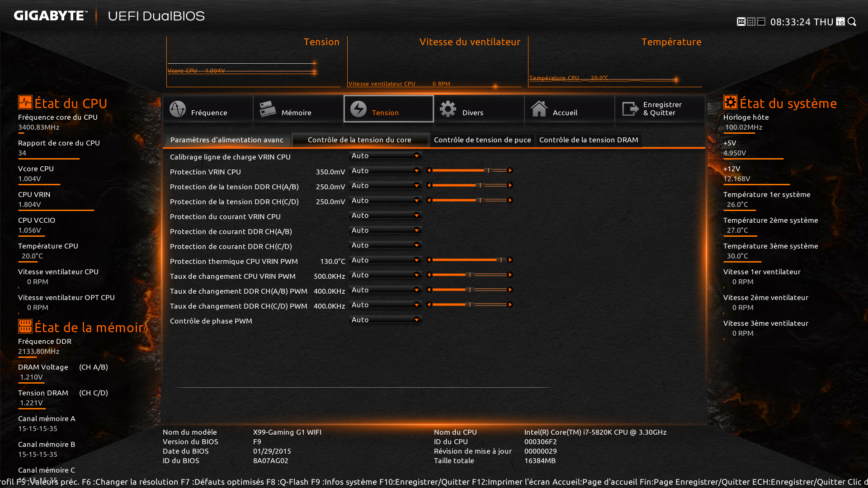Open Protection VRIN CPU Auto dropdown
Viewport: 868px width, 488px height.
tap(386, 170)
